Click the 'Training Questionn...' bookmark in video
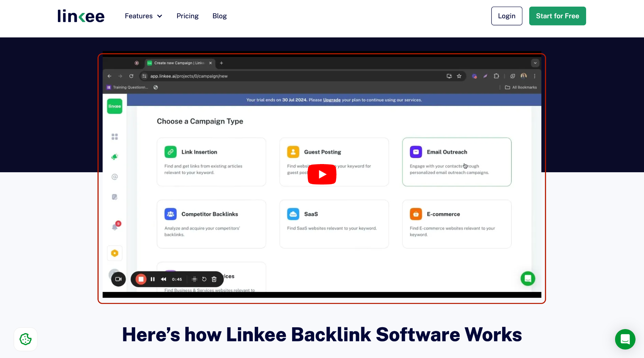This screenshot has width=644, height=358. pyautogui.click(x=127, y=87)
